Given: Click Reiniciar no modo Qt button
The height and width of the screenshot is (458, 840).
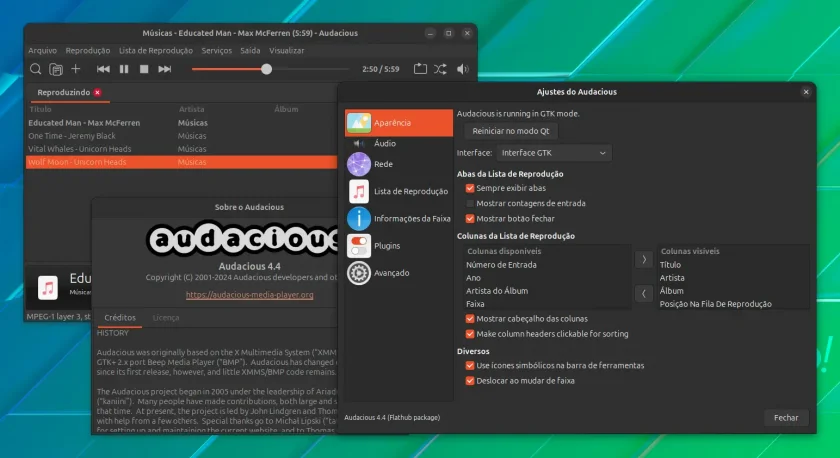Looking at the screenshot, I should coord(511,131).
